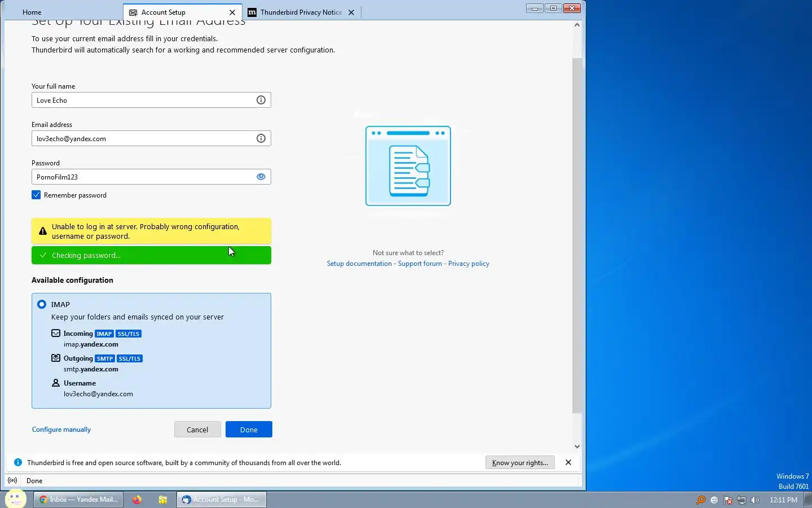Click the SSL/TLS badge on Incoming row

(x=129, y=334)
